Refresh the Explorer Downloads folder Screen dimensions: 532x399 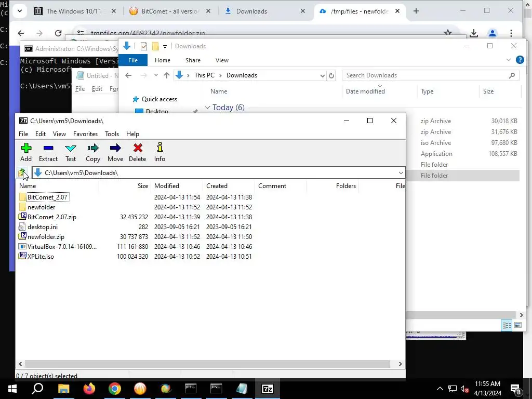331,75
